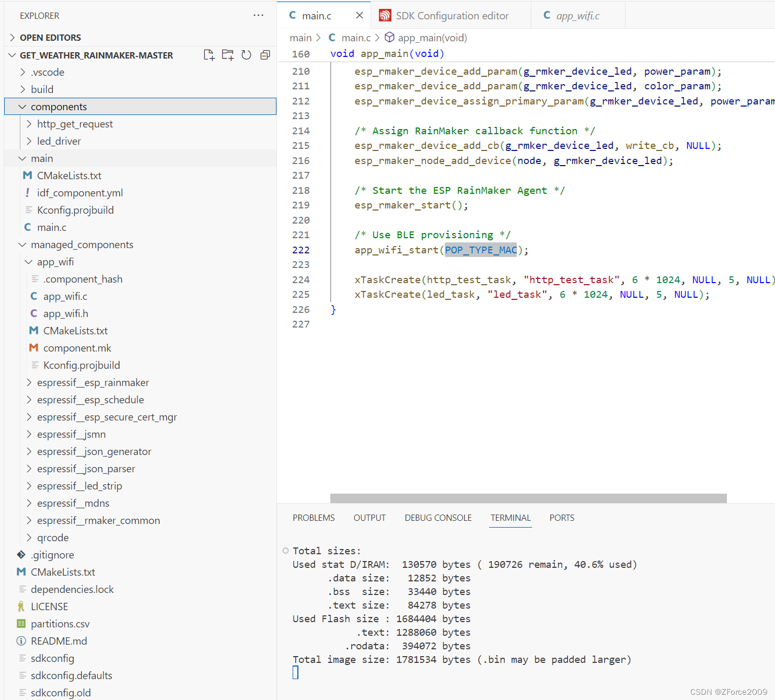
Task: Switch to the app_wifi.c tab
Action: [x=578, y=16]
